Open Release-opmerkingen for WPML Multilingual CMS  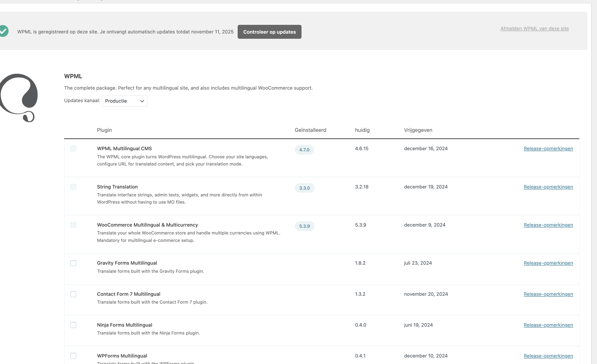[x=548, y=149]
